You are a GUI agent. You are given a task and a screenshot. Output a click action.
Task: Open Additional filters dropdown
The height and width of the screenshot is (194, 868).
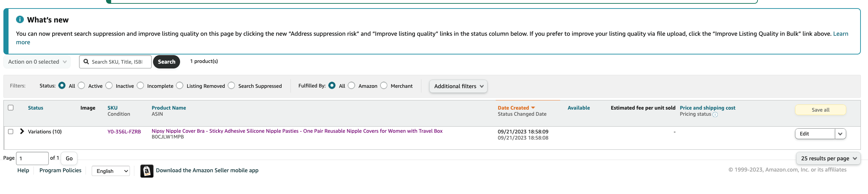458,86
